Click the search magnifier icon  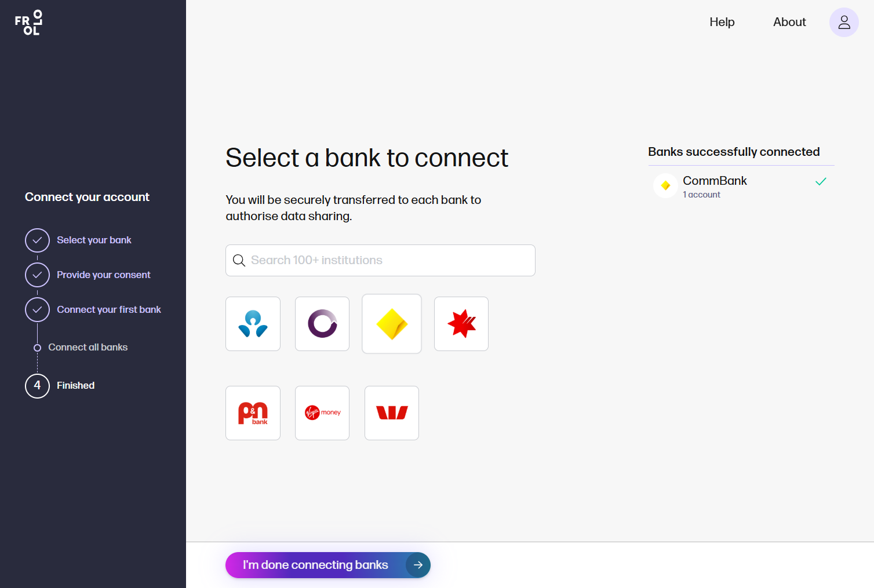pyautogui.click(x=239, y=261)
